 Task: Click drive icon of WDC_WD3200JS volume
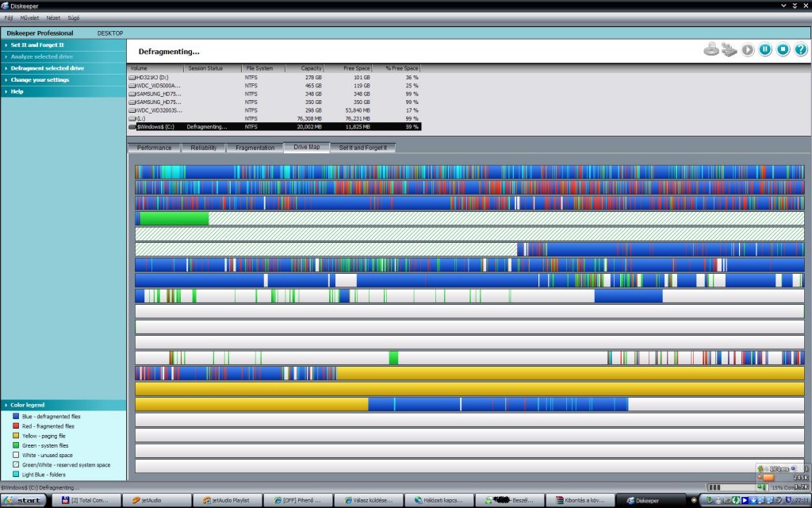coord(132,110)
